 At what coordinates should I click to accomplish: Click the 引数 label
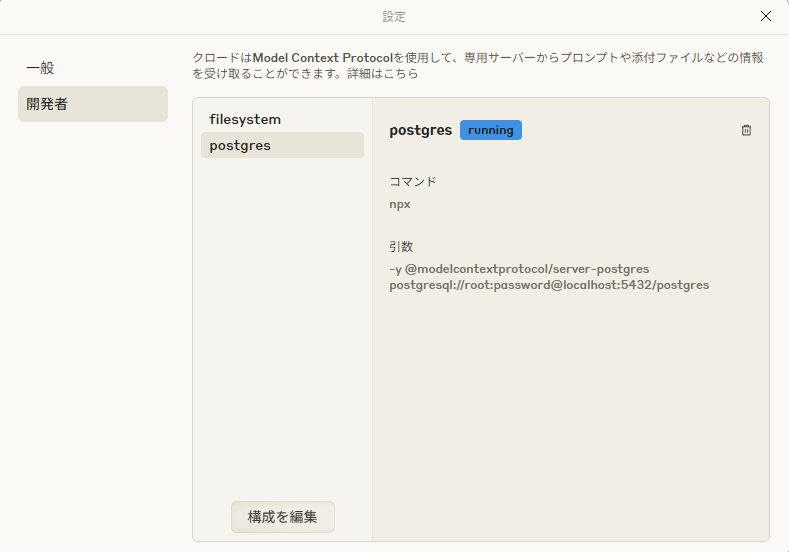coord(401,246)
